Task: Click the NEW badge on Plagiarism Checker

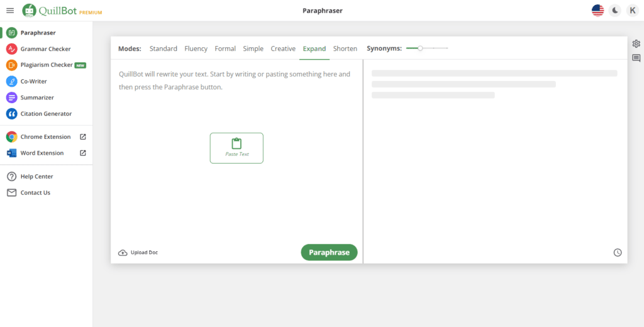Action: tap(80, 65)
